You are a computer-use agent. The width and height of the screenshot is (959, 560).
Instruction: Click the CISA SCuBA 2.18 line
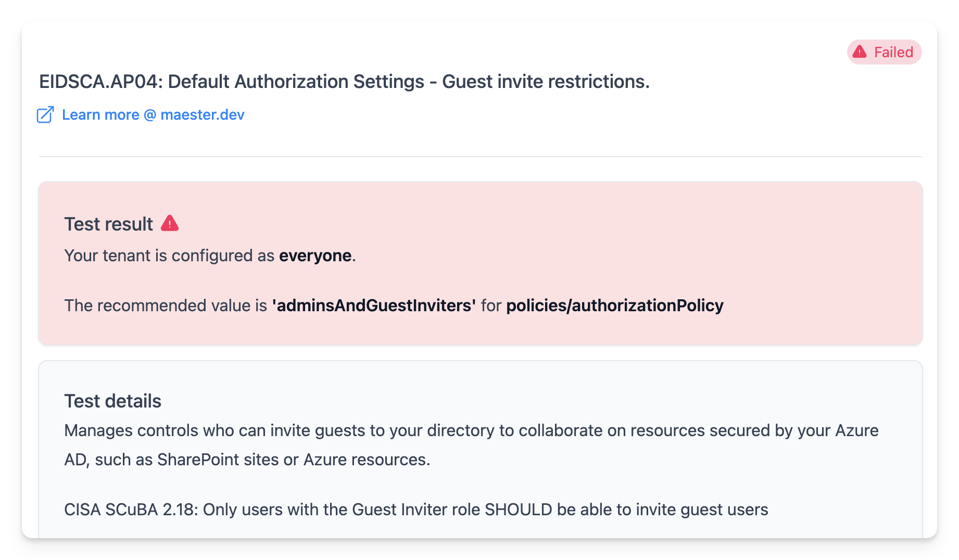point(415,510)
